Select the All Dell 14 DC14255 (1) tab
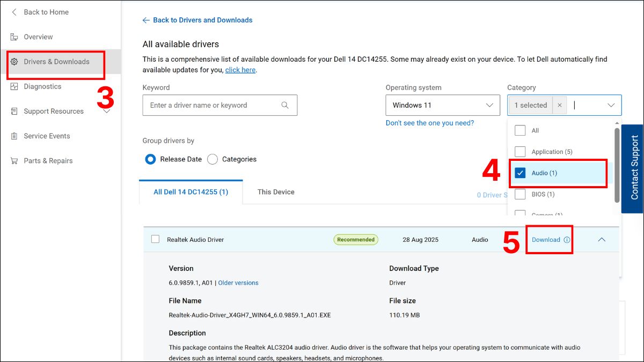Image resolution: width=644 pixels, height=362 pixels. click(191, 191)
